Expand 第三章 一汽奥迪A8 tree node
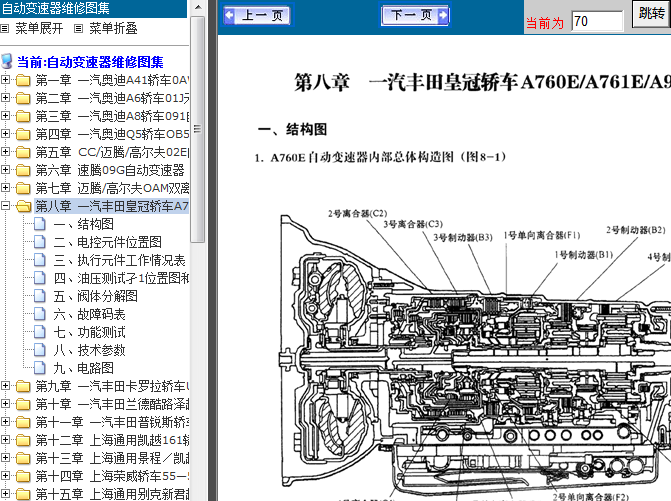671x501 pixels. (x=5, y=116)
